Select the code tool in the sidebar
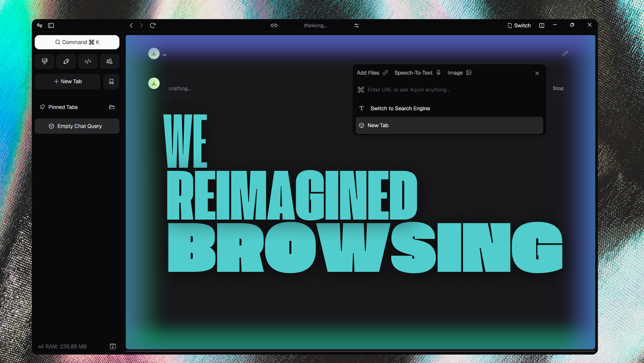Screen dimensions: 644x363 [88, 61]
